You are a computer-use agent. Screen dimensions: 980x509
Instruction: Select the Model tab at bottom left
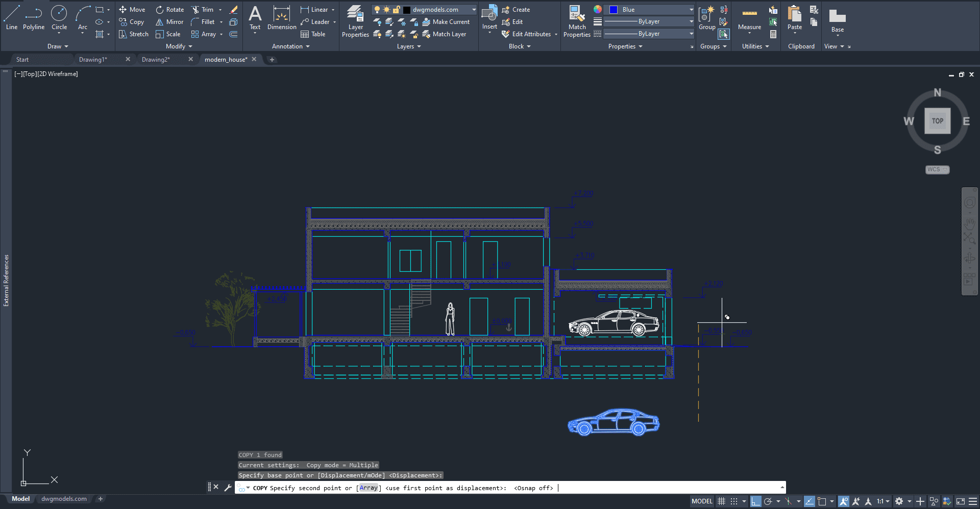click(x=20, y=498)
